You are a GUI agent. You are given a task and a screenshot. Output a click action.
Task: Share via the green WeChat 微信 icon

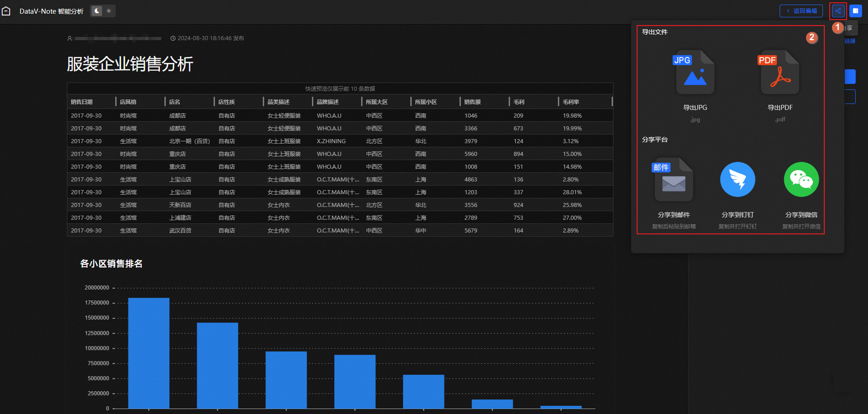[801, 180]
